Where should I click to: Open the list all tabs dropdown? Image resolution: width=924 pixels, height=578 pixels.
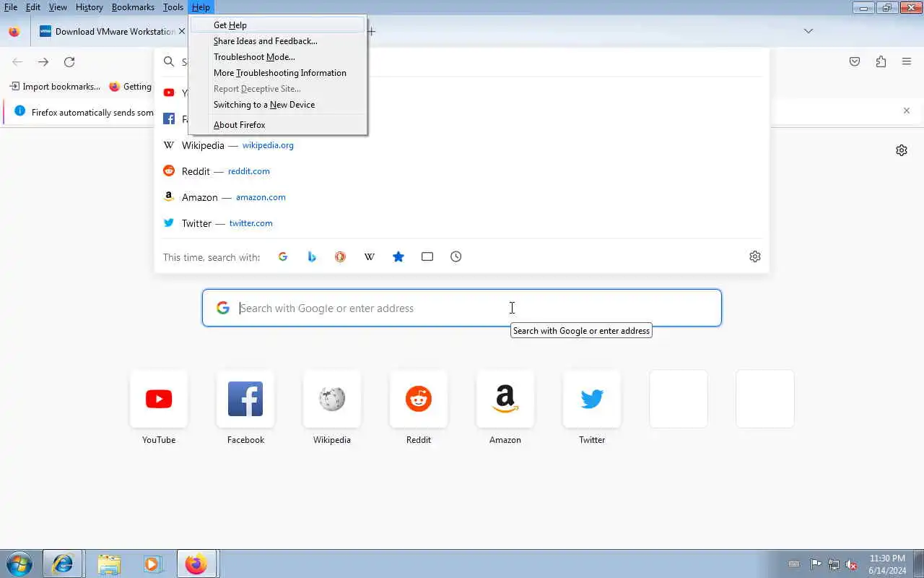coord(808,31)
